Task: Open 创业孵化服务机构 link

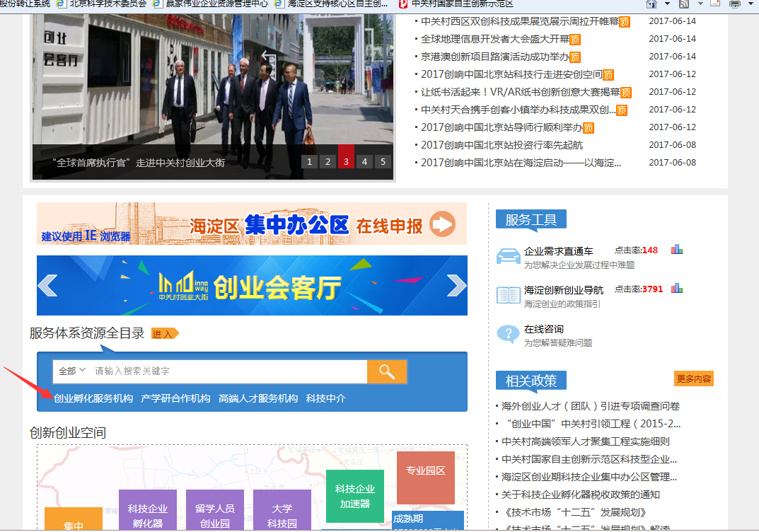Action: pos(93,398)
